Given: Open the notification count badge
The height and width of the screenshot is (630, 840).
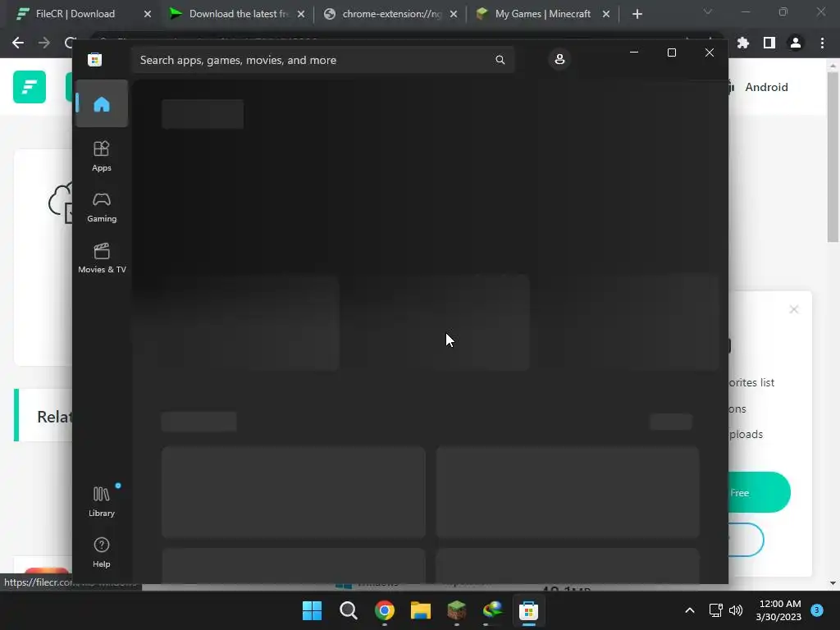Looking at the screenshot, I should pyautogui.click(x=817, y=609).
